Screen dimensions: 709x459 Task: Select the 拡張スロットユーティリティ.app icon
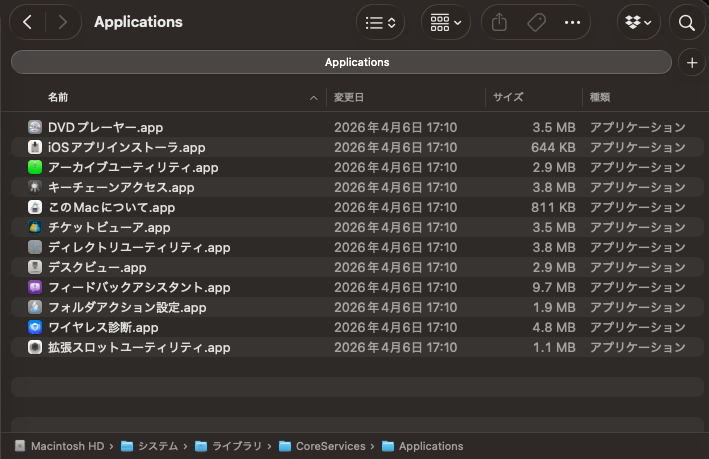pyautogui.click(x=35, y=347)
